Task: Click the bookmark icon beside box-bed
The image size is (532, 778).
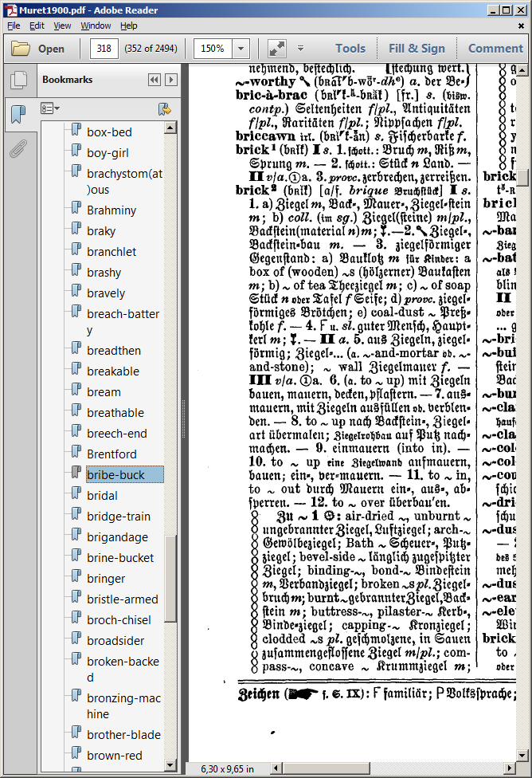Action: tap(76, 130)
